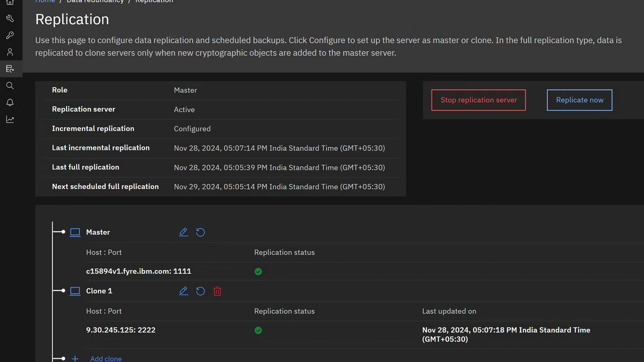Open the key management icon in sidebar

point(10,35)
